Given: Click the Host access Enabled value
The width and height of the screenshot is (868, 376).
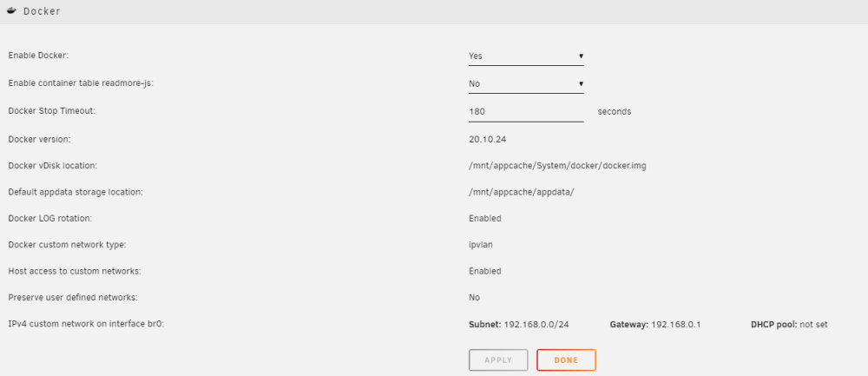Looking at the screenshot, I should 485,271.
